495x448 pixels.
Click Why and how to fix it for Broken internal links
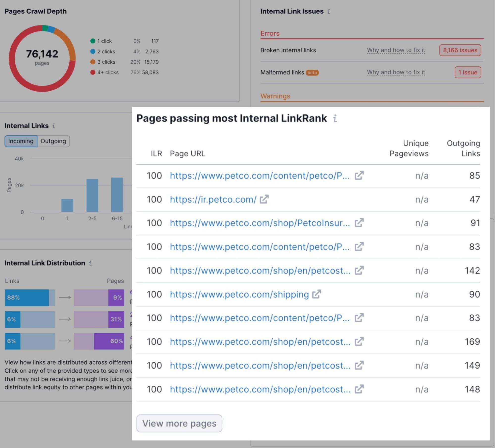coord(396,50)
